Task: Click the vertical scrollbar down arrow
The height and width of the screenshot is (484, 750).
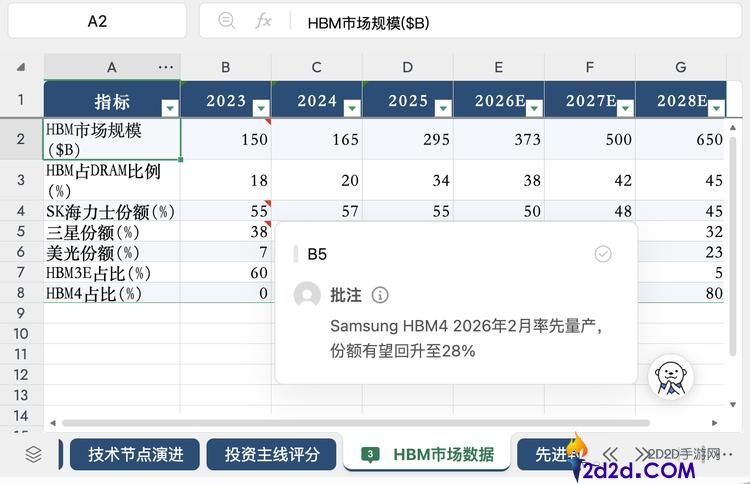Action: [x=732, y=405]
